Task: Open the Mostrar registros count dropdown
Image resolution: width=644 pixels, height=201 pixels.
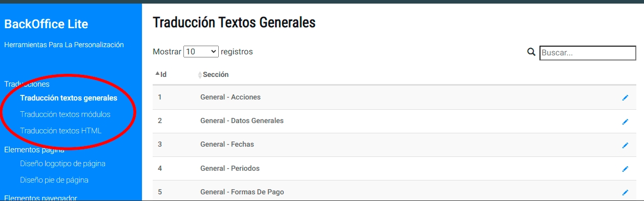Action: (201, 52)
